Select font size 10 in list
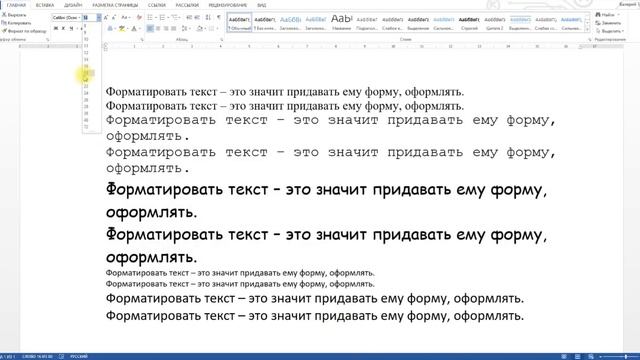Viewport: 640px width, 360px height. (91, 39)
